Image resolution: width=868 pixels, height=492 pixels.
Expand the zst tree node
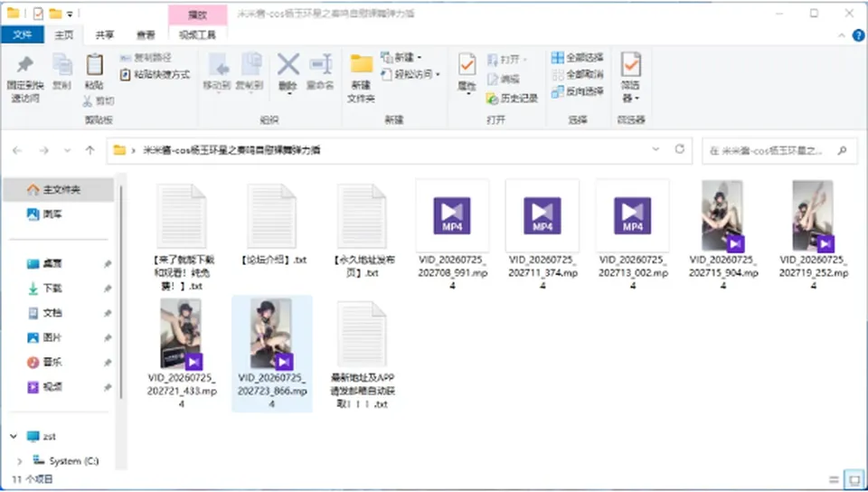pyautogui.click(x=14, y=436)
